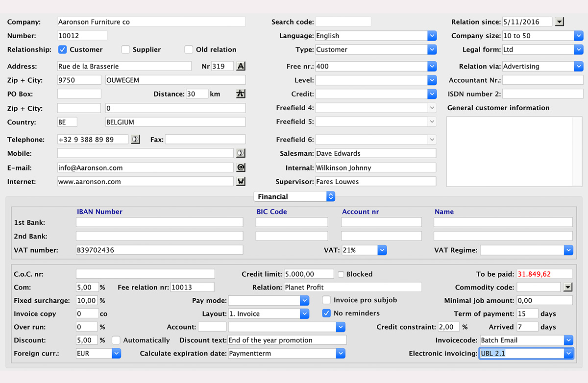Click the telephone dial icon next to Telephone
The width and height of the screenshot is (588, 383).
point(135,140)
